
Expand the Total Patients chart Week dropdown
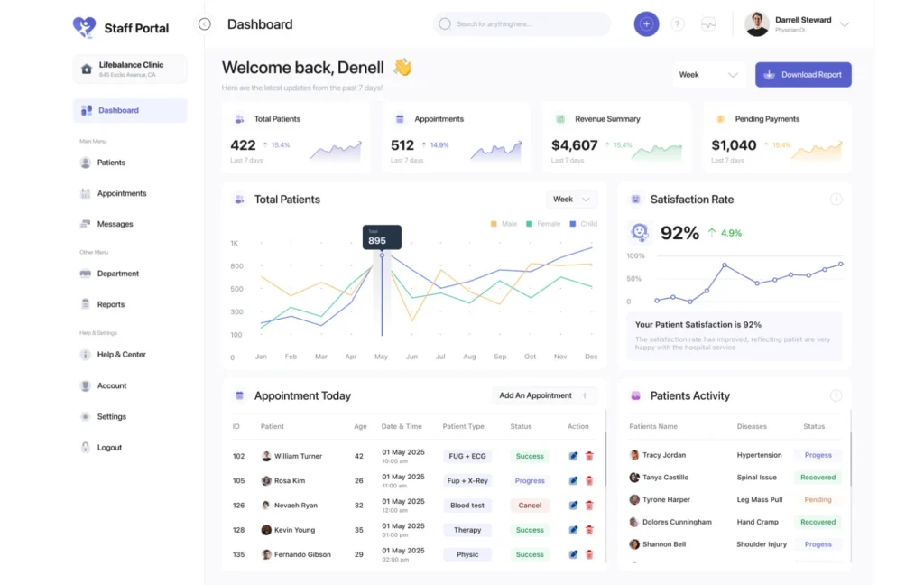(x=571, y=200)
